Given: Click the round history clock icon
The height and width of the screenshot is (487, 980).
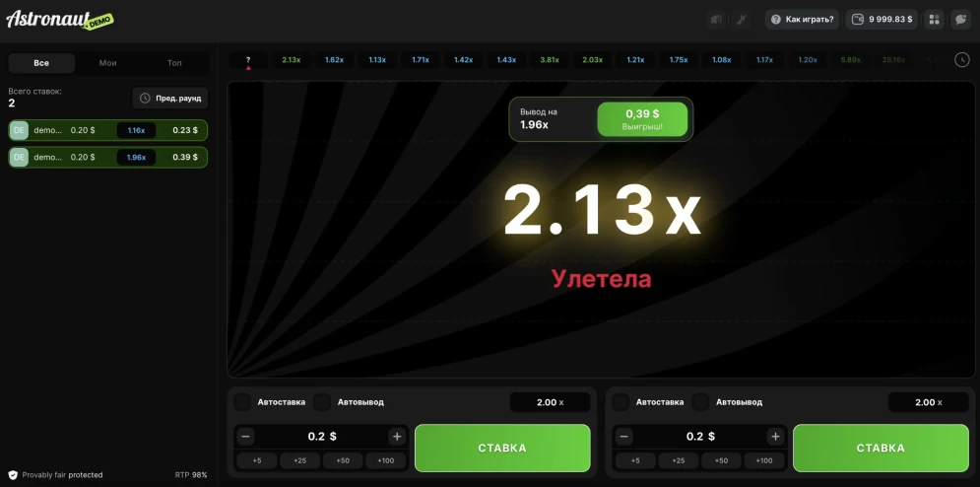Looking at the screenshot, I should [x=962, y=60].
